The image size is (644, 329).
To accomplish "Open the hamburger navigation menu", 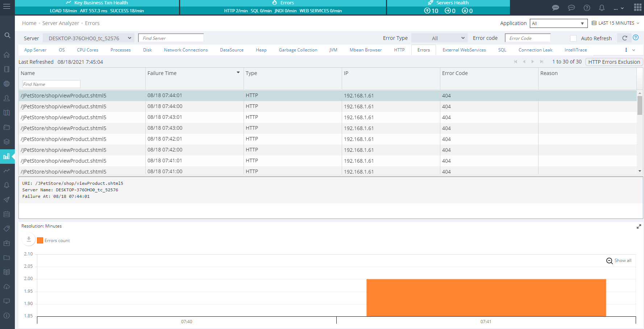I will (x=7, y=7).
